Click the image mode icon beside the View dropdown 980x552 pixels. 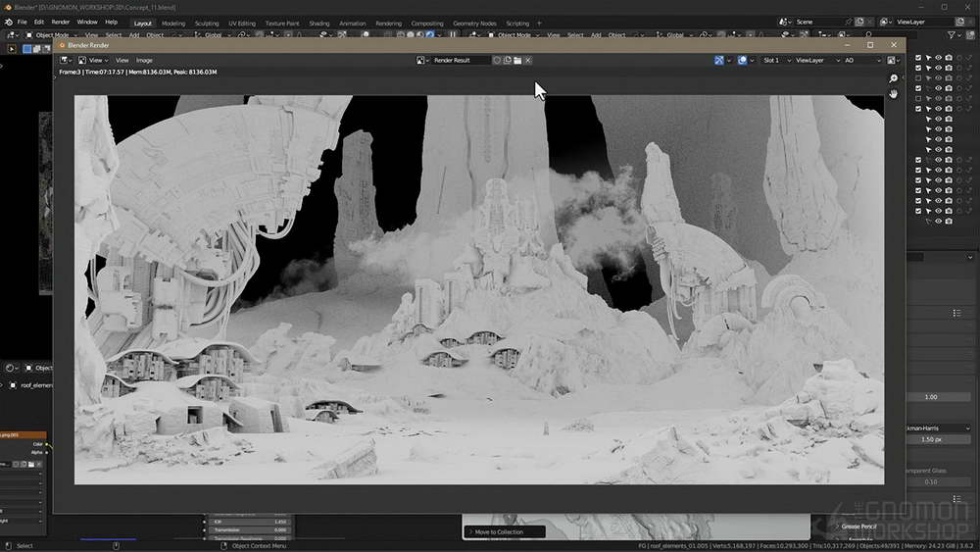(82, 60)
